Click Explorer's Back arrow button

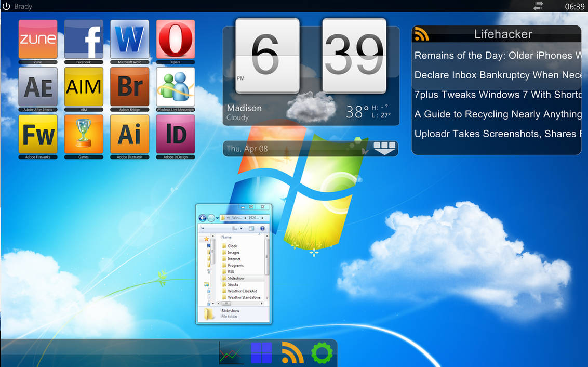coord(203,218)
